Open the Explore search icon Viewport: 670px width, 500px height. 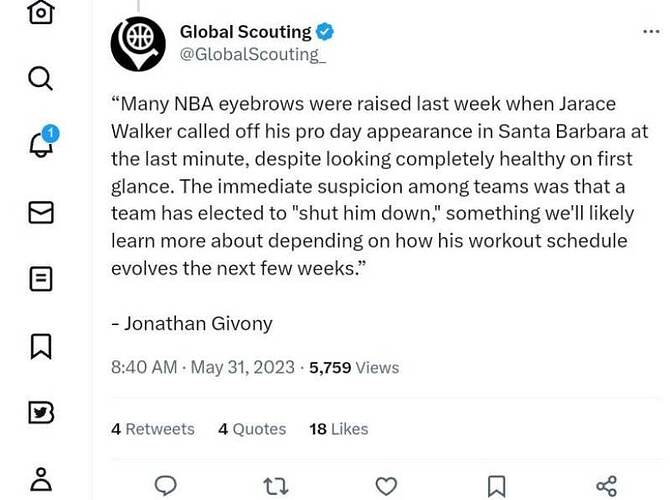[x=41, y=79]
